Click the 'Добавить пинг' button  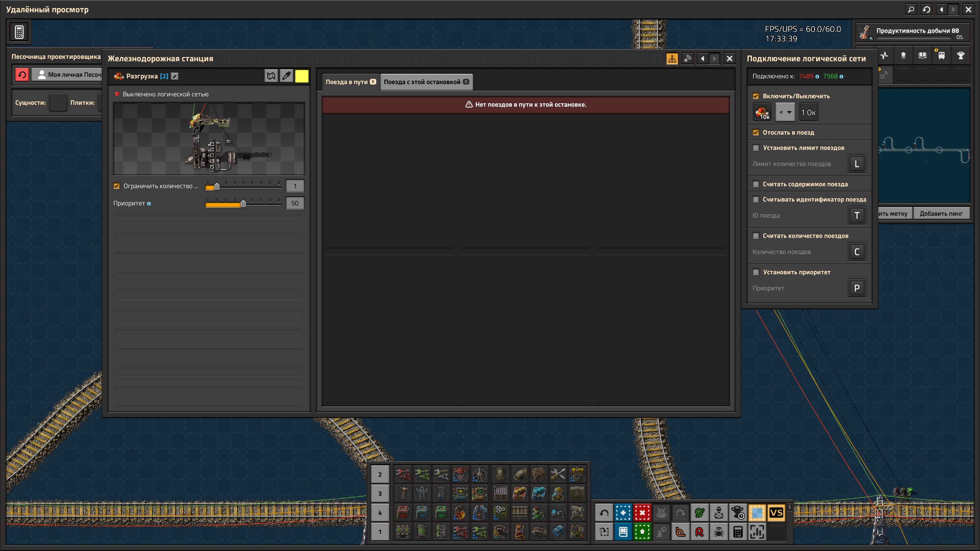941,214
